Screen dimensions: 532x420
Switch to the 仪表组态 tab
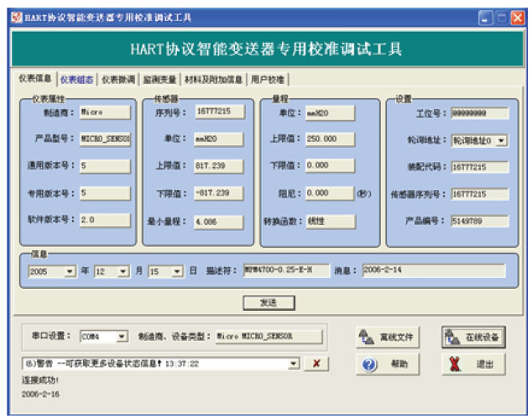click(76, 80)
